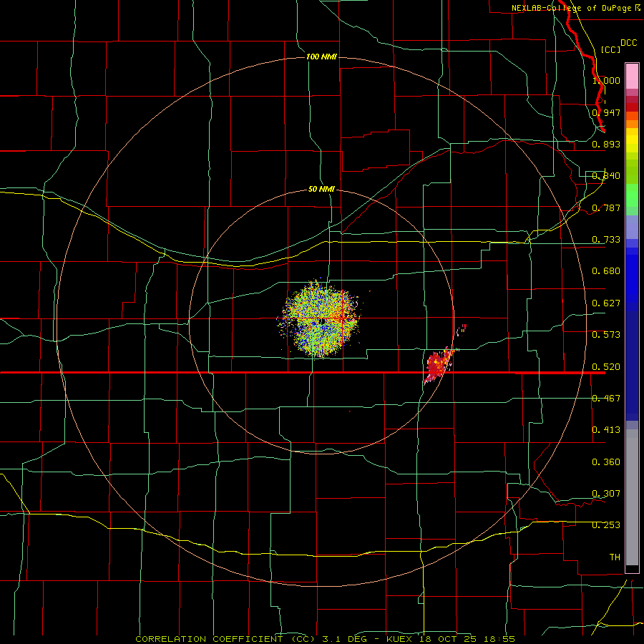The height and width of the screenshot is (644, 644).
Task: Click the circular clutter echo at radar center
Action: [x=321, y=318]
